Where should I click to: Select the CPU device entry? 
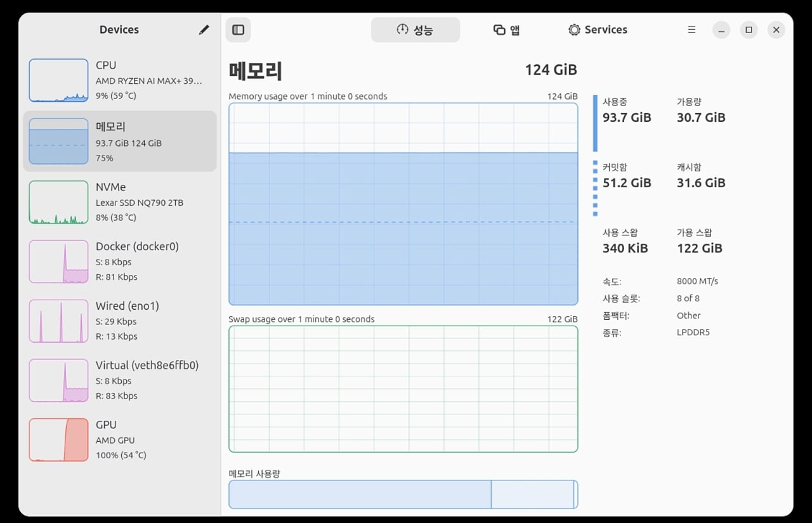[120, 80]
